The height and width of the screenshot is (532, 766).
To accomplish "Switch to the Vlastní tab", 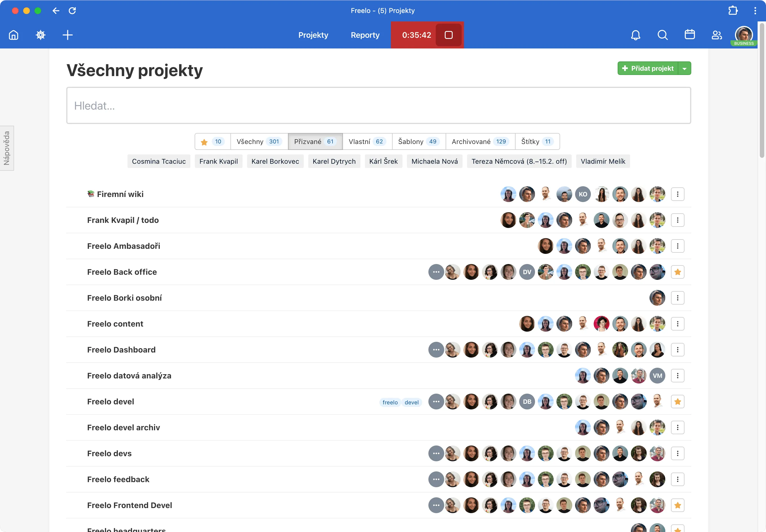I will coord(367,142).
